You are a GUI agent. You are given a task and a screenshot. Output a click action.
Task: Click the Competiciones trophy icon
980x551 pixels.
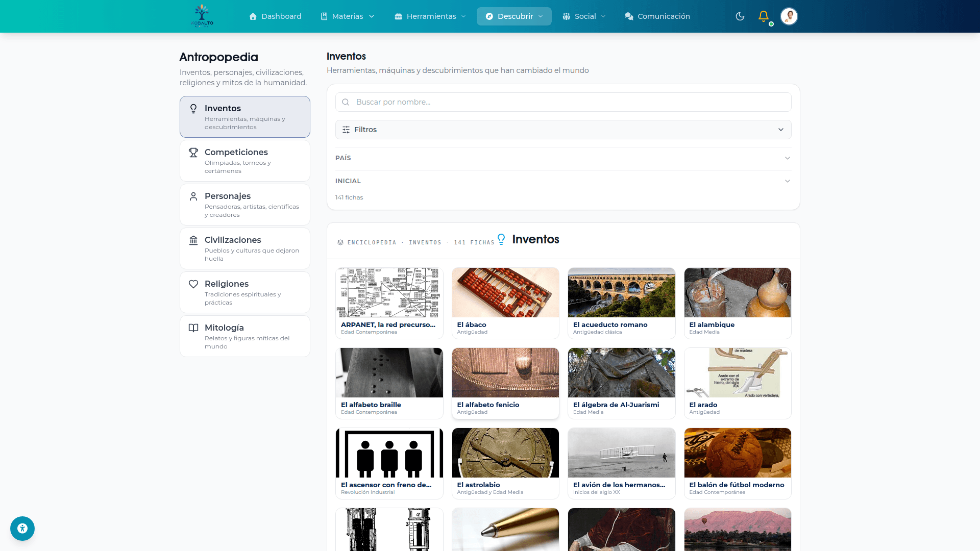193,153
